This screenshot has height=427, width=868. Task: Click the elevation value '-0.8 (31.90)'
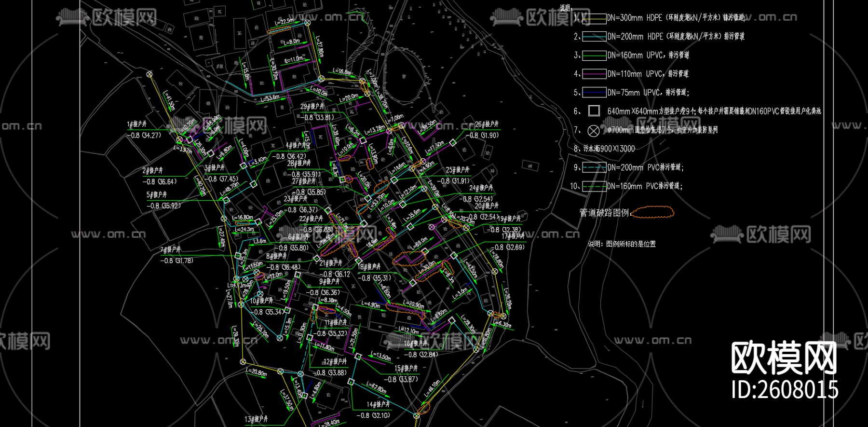(483, 136)
